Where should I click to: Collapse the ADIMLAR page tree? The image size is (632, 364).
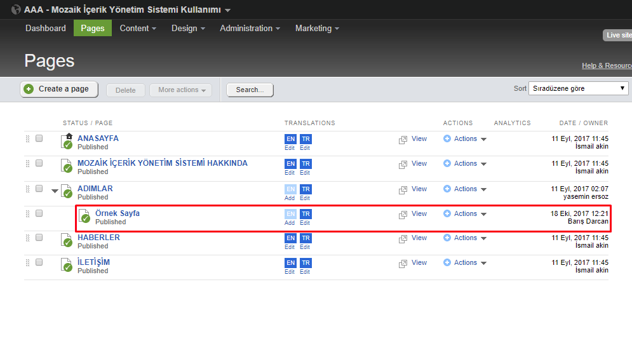[55, 191]
